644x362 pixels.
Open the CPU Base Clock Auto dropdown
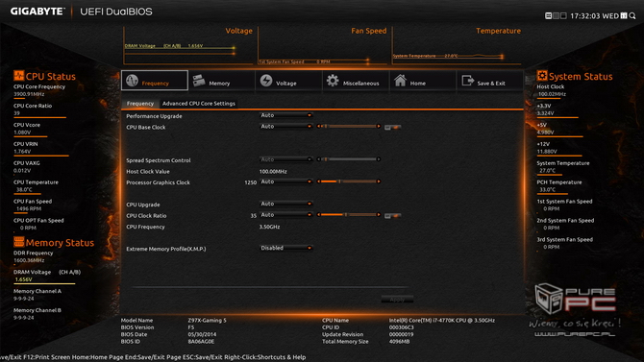click(285, 127)
